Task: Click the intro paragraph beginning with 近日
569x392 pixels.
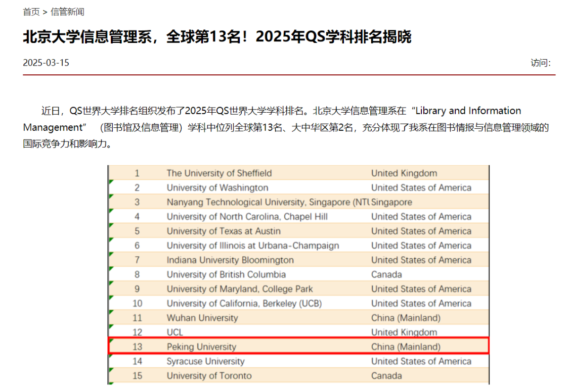Action: point(286,127)
